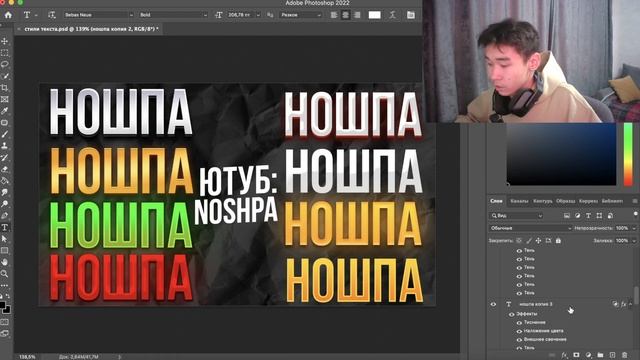Open the font size dropdown
640x360 pixels.
click(258, 15)
